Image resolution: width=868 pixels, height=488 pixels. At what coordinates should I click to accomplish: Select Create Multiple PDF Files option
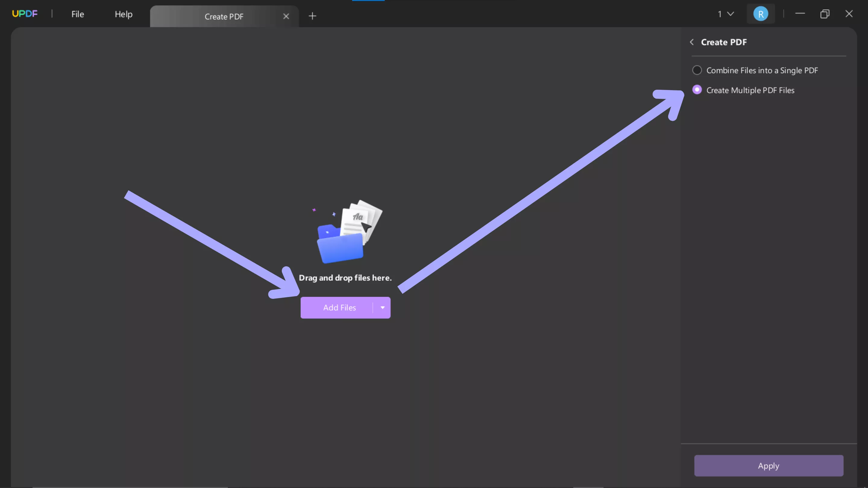[x=697, y=90]
